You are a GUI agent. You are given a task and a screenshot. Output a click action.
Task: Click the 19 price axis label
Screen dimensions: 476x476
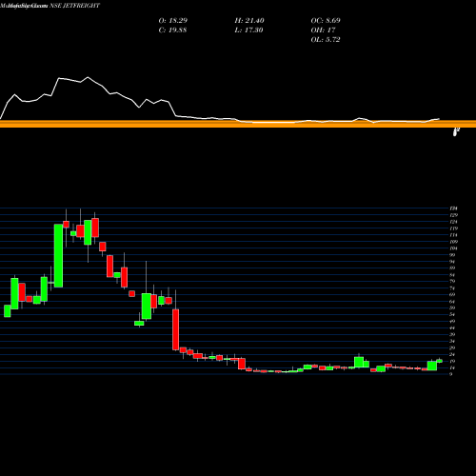pos(452,361)
